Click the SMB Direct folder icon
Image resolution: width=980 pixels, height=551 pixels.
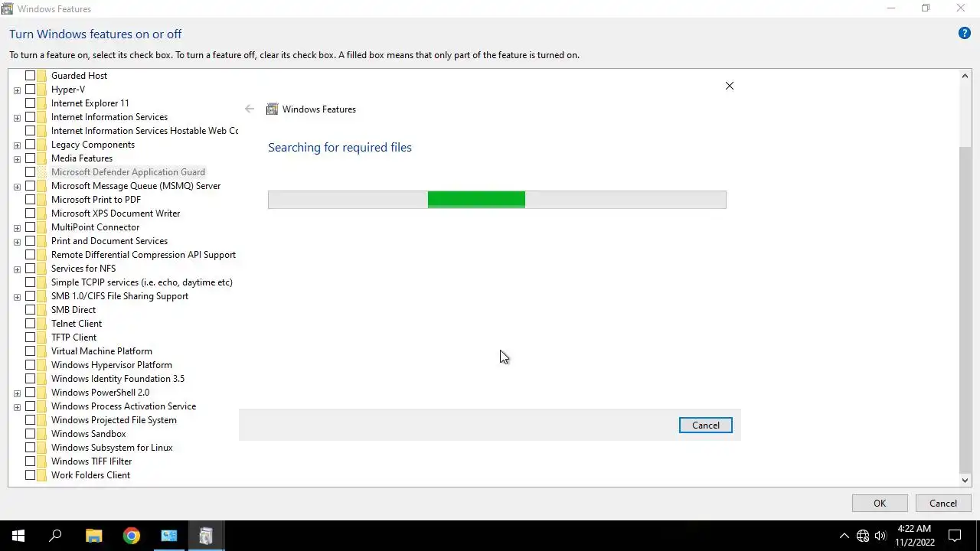(42, 310)
